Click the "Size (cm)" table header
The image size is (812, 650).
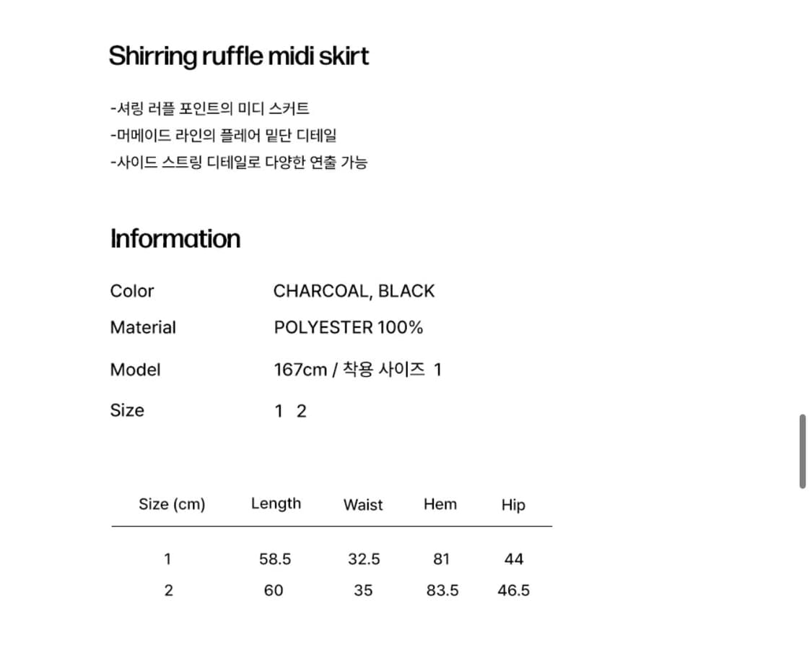tap(172, 504)
